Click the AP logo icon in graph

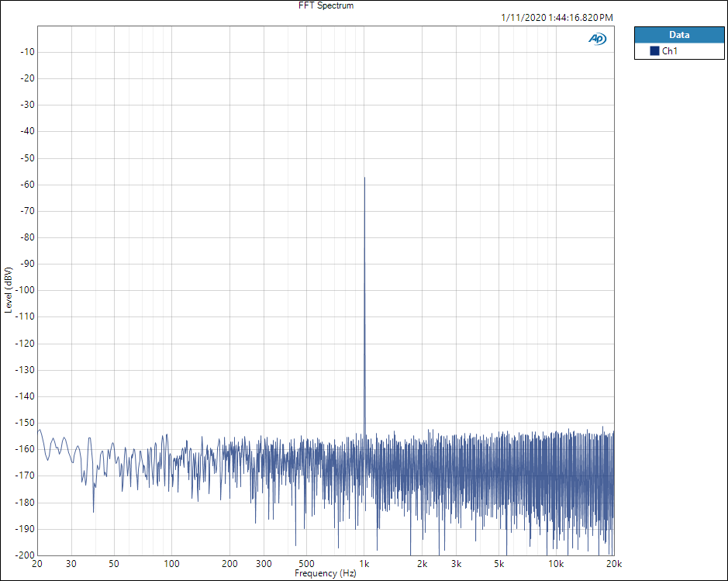click(597, 39)
